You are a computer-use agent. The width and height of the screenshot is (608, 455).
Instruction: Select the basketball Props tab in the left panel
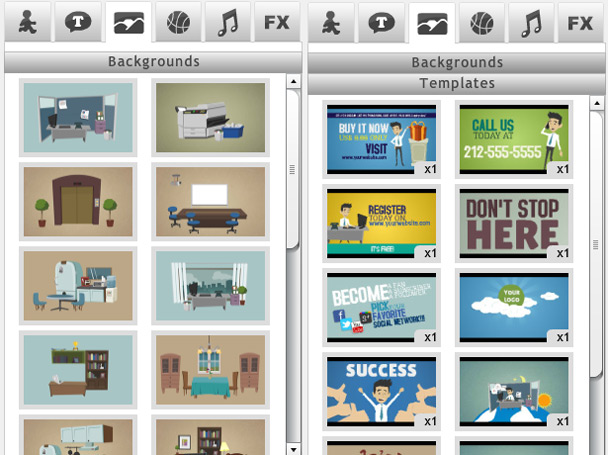click(178, 22)
